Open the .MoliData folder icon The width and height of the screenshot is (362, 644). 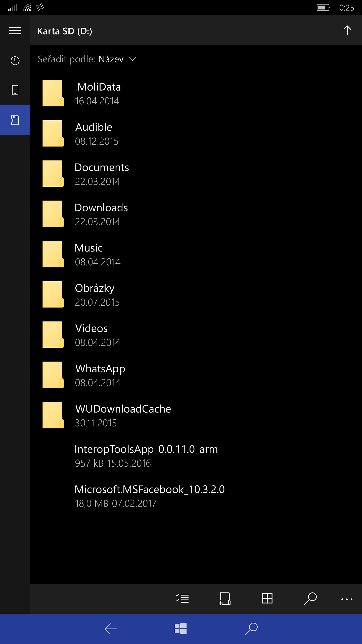53,93
